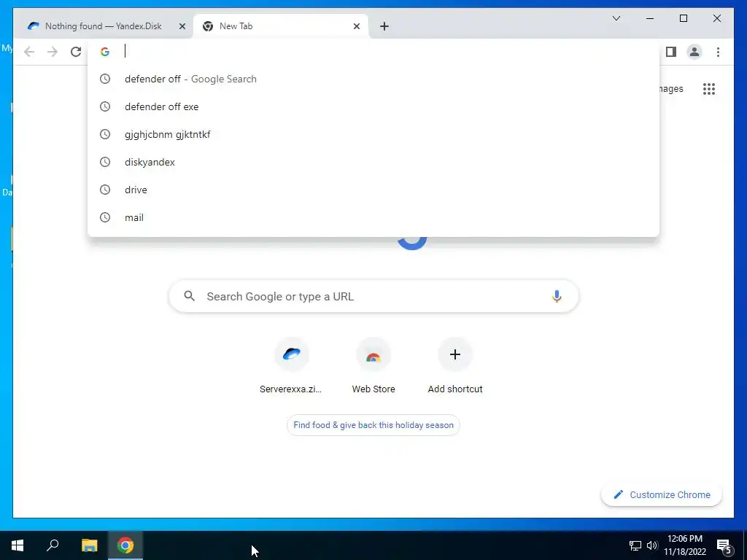Open taskbar search

53,545
